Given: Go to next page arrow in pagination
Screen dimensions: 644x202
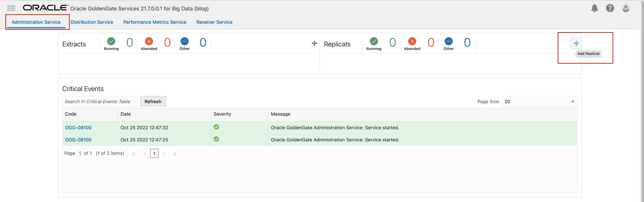Looking at the screenshot, I should [164, 154].
